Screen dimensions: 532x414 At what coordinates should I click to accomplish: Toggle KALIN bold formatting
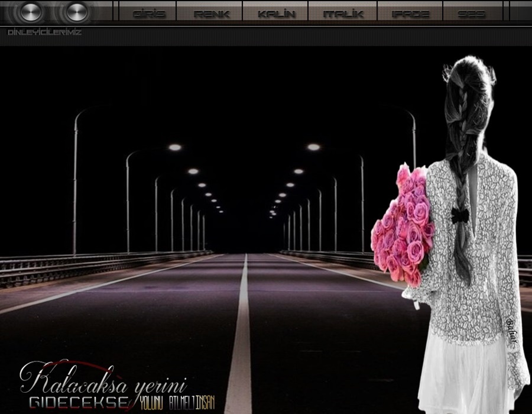[x=276, y=14]
